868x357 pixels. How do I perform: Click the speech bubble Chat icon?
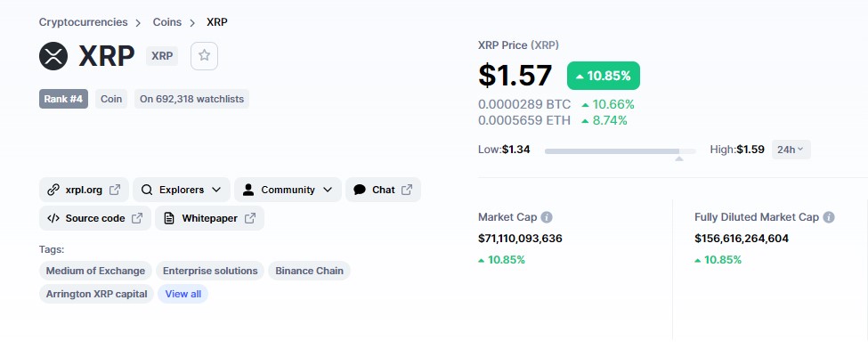tap(360, 190)
